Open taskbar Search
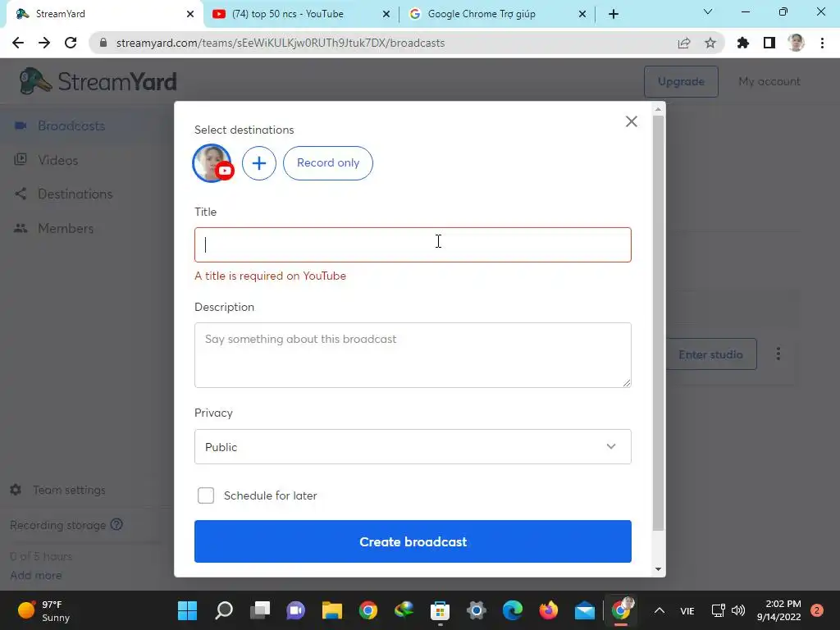840x630 pixels. click(224, 610)
